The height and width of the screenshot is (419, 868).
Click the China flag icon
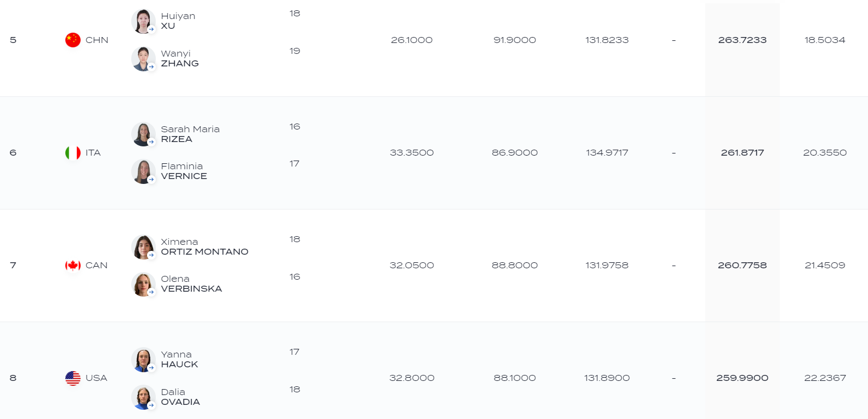pos(73,40)
